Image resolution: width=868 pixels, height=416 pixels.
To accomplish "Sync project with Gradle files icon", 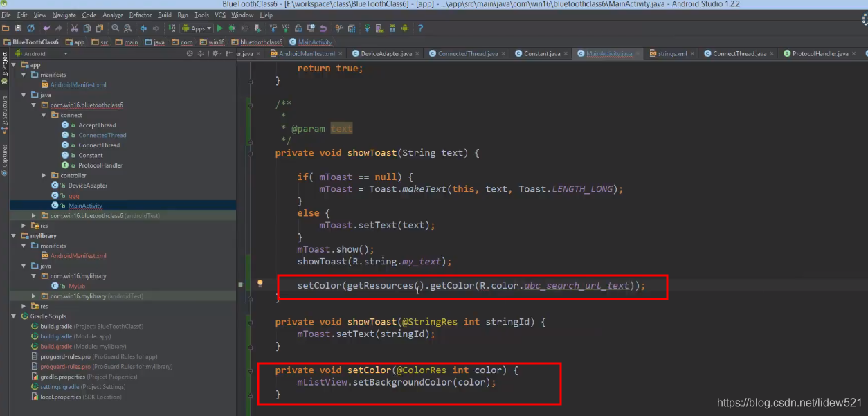I will coord(367,28).
